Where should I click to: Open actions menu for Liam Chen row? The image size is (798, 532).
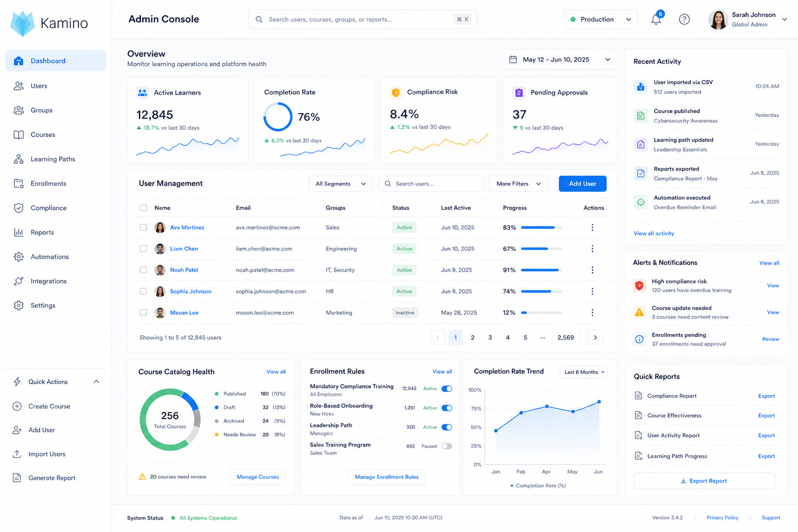pos(592,249)
